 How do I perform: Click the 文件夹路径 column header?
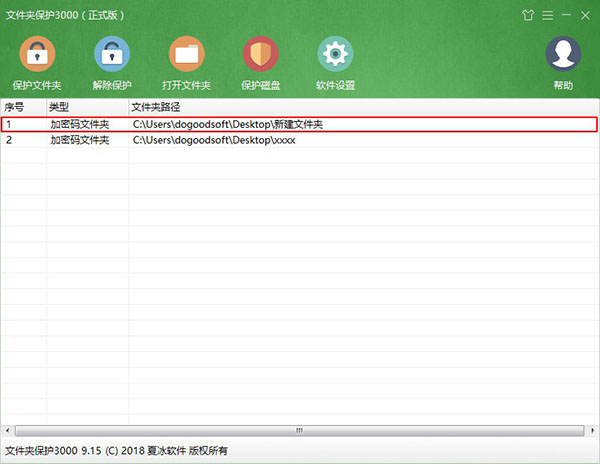[x=360, y=106]
